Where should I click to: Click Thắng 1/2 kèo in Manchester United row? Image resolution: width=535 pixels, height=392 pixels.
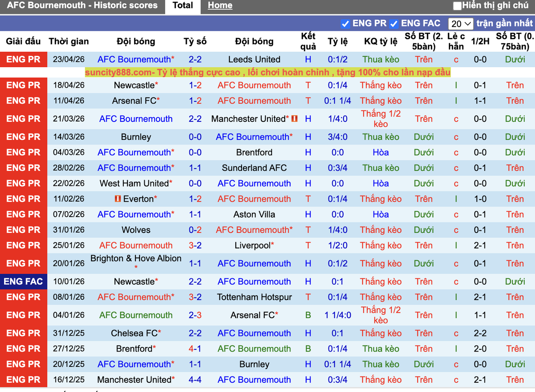pos(381,119)
